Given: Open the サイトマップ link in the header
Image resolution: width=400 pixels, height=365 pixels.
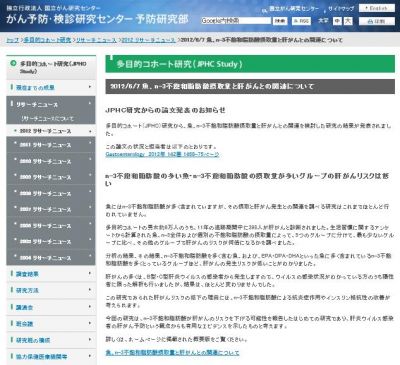Looking at the screenshot, I should tap(341, 9).
